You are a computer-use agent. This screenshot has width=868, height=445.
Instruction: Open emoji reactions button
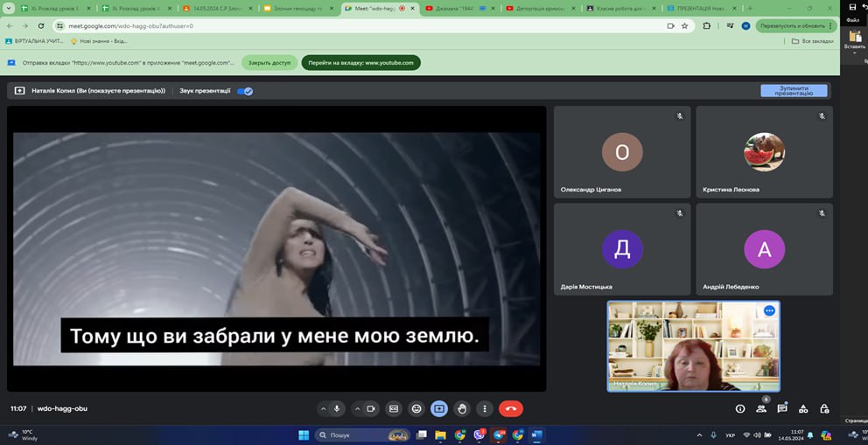click(416, 408)
